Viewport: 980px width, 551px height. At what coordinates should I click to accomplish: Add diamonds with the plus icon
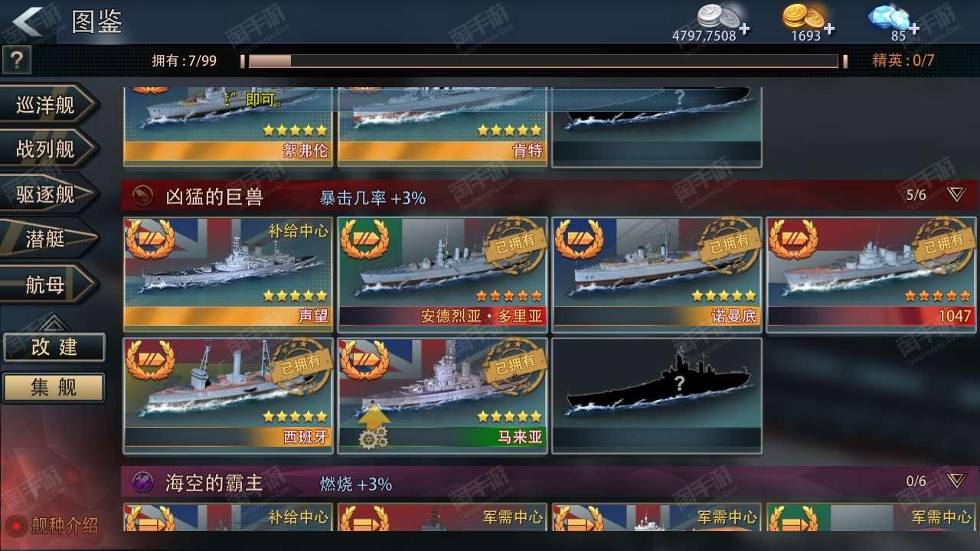tap(913, 31)
